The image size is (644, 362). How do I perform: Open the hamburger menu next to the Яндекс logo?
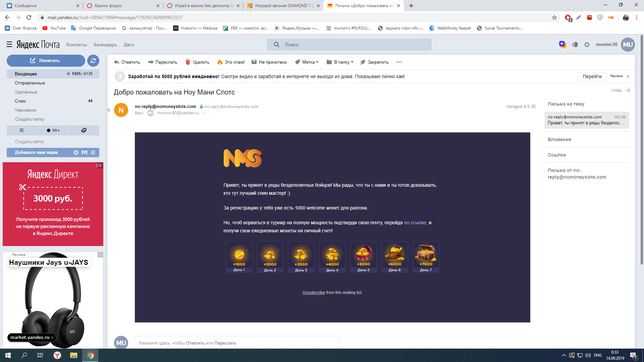(x=9, y=44)
